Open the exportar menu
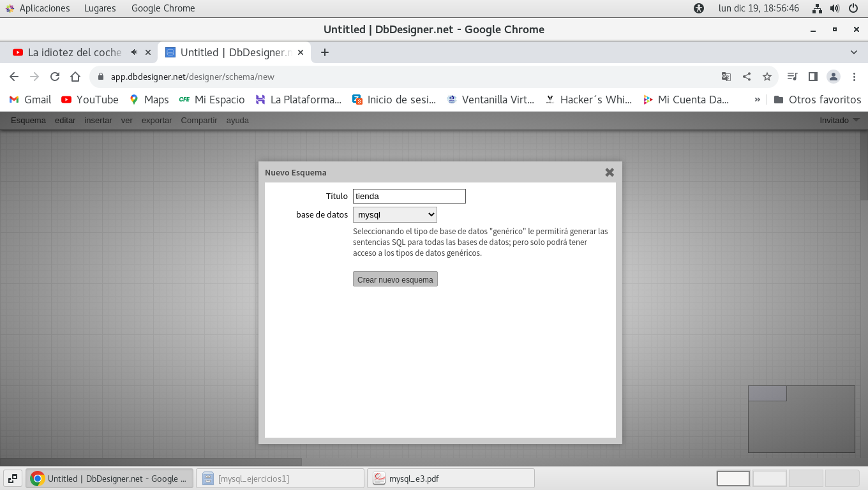868x490 pixels. coord(156,121)
